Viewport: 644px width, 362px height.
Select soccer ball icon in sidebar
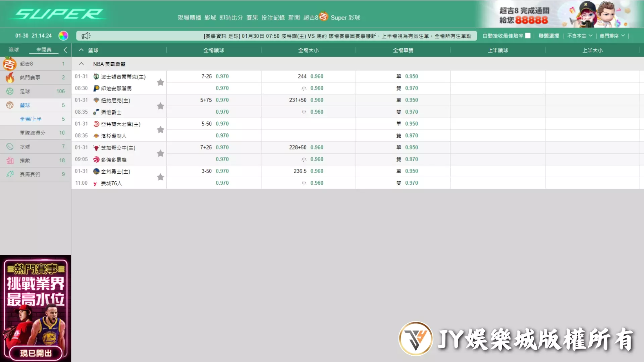(x=10, y=91)
